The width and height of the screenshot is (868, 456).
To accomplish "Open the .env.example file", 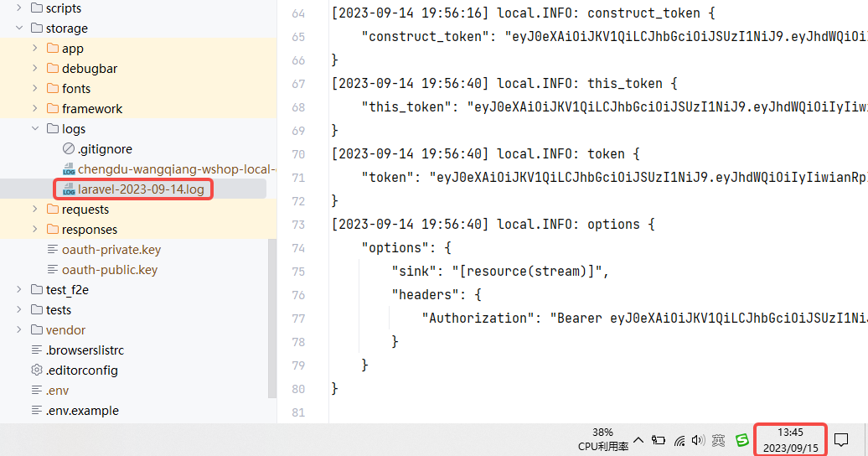I will 82,410.
